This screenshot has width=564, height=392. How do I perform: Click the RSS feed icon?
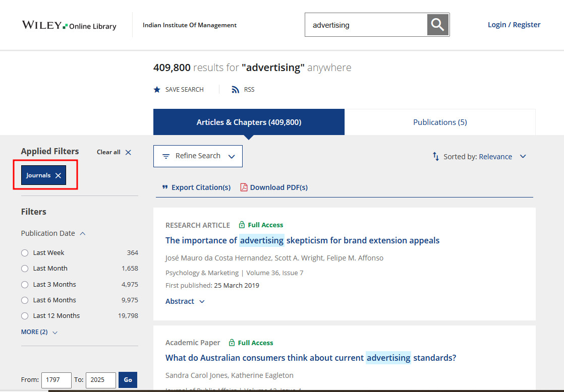235,90
